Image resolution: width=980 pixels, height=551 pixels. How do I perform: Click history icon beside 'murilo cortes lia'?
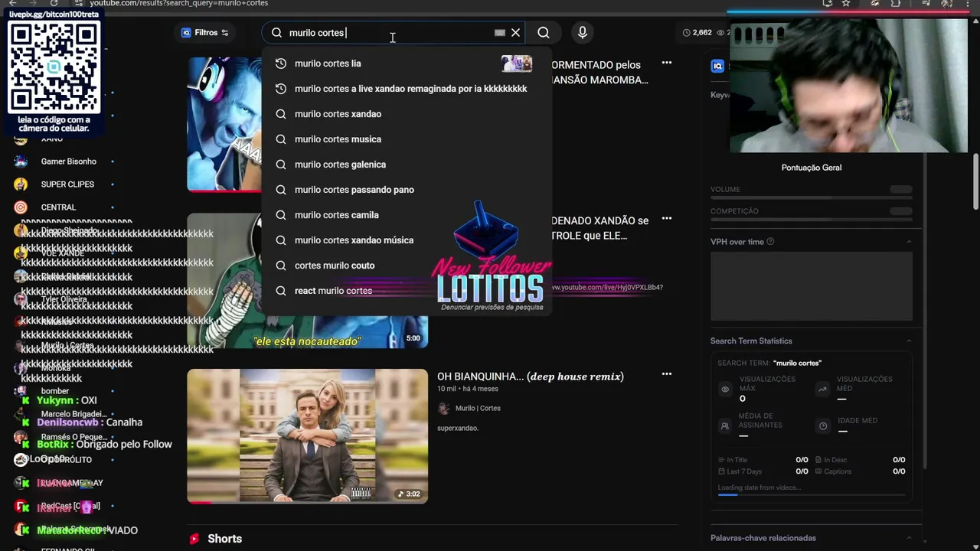pos(281,64)
